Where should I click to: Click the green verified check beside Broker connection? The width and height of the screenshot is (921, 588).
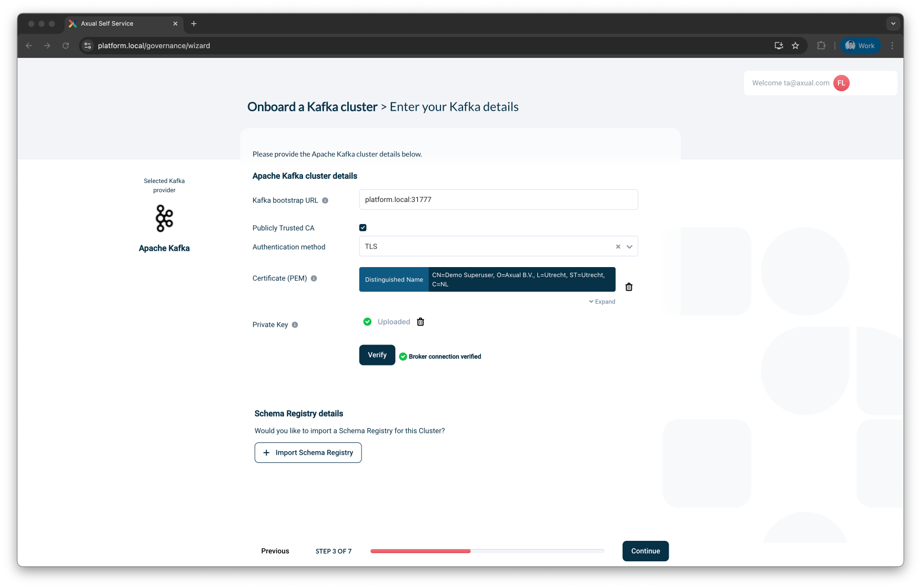point(403,356)
